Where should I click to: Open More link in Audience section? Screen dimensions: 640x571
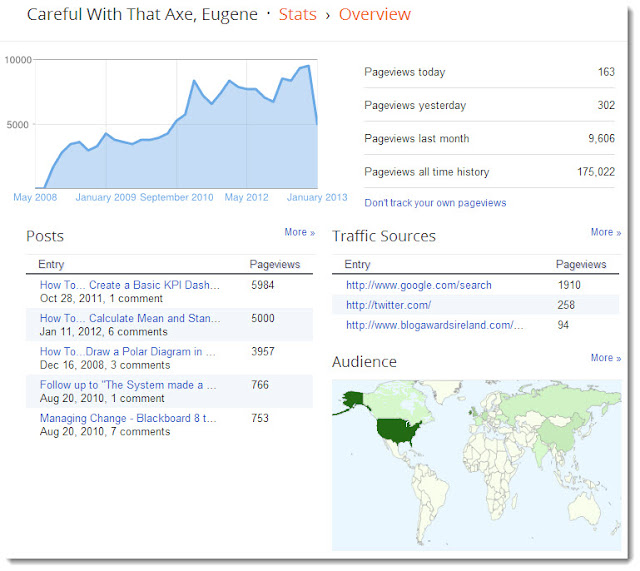click(606, 358)
